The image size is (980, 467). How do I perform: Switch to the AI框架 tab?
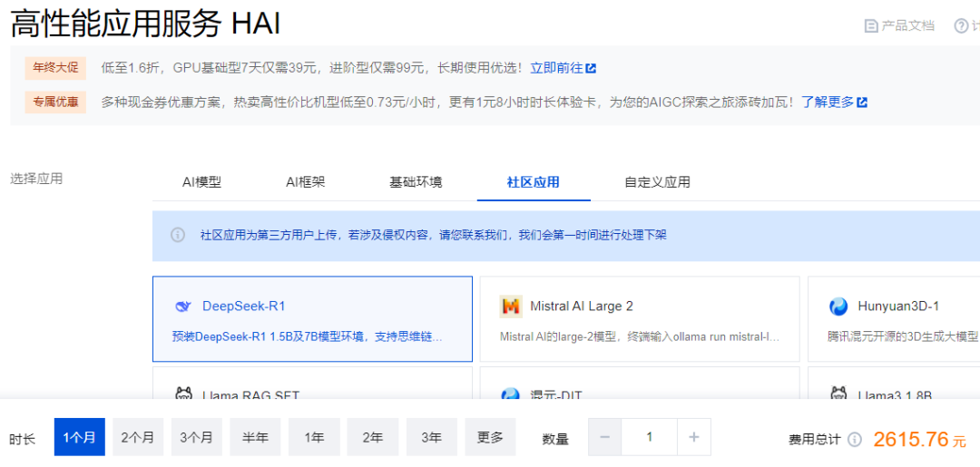306,182
